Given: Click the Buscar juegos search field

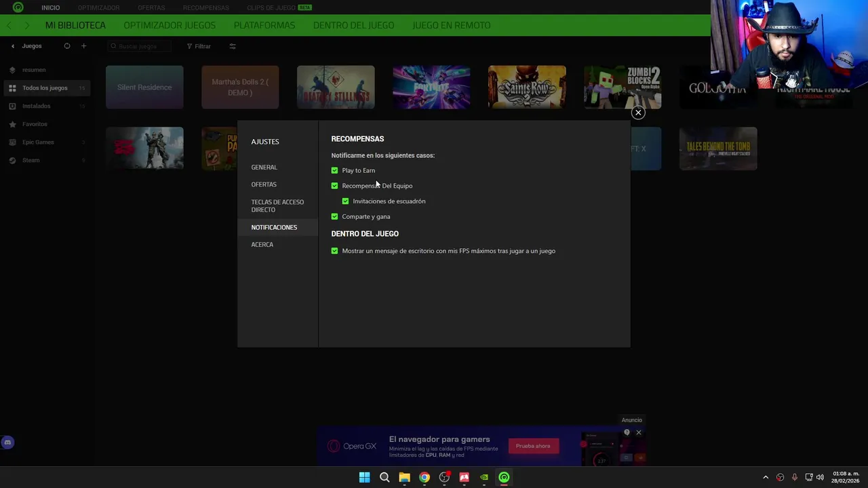Looking at the screenshot, I should pos(140,46).
